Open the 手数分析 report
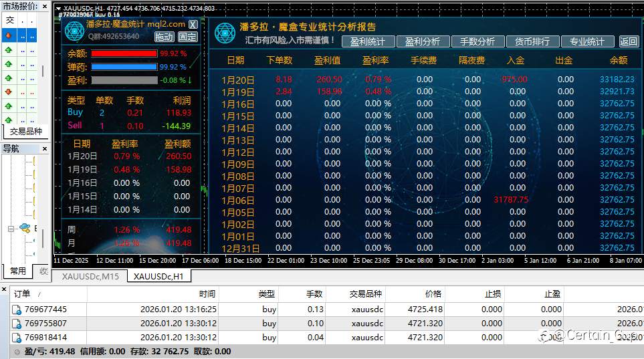 477,41
